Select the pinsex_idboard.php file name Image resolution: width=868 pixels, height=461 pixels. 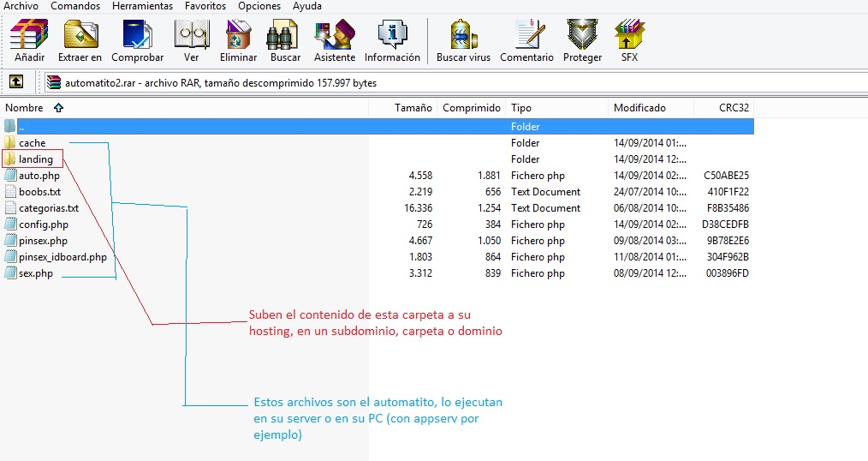point(63,257)
